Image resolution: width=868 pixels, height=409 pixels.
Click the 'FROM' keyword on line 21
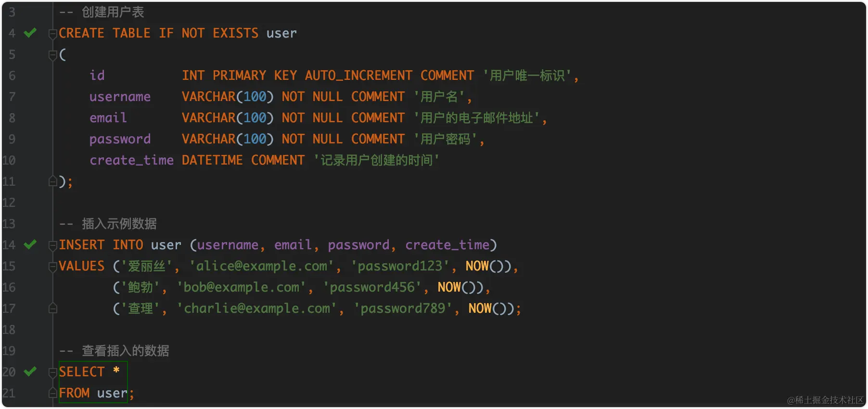74,393
